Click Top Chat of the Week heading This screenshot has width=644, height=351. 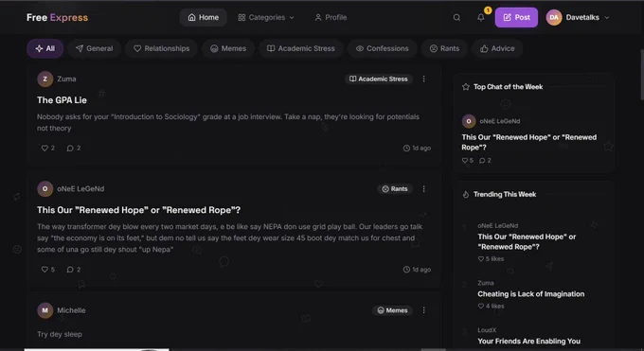pyautogui.click(x=508, y=87)
